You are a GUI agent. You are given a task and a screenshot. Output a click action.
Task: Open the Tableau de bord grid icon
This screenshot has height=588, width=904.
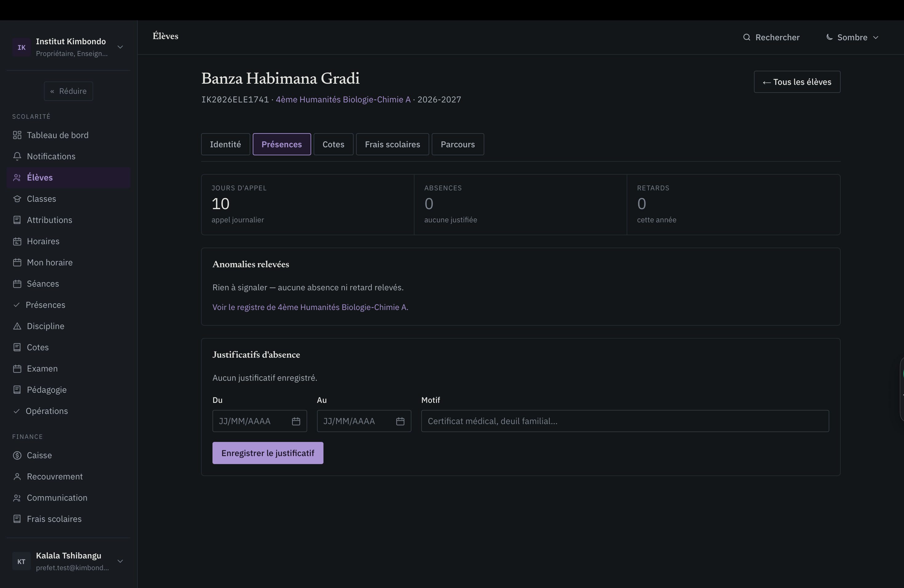pos(17,135)
